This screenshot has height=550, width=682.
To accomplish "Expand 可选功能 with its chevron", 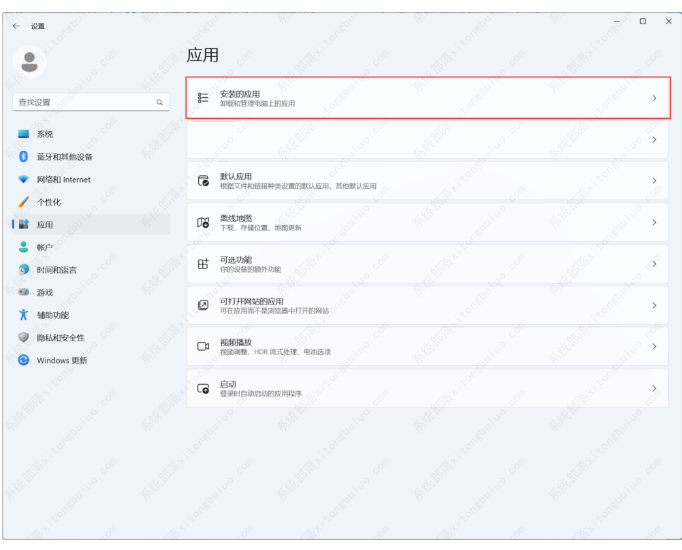I will point(654,264).
